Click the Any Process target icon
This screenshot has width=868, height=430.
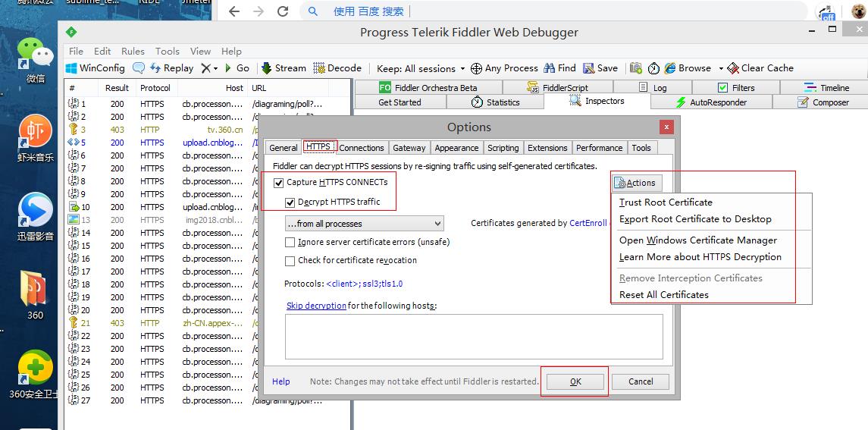pyautogui.click(x=476, y=68)
